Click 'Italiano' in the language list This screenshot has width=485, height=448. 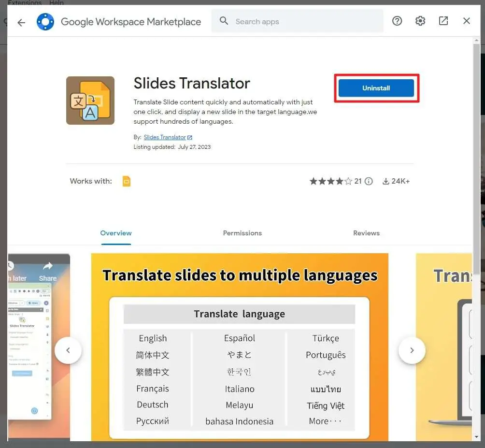tap(240, 389)
